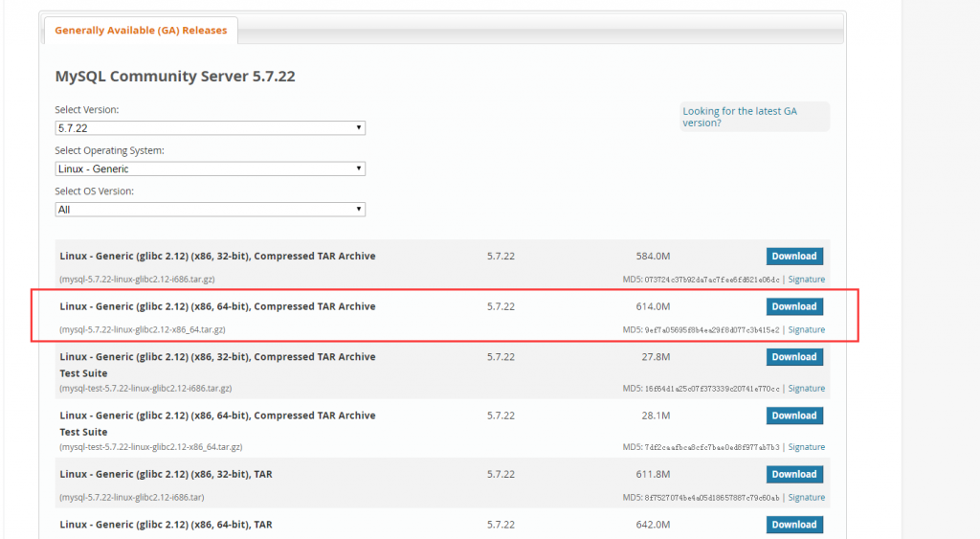
Task: Select the 'MySQL Community Server 5.7.22' heading
Action: (x=175, y=77)
